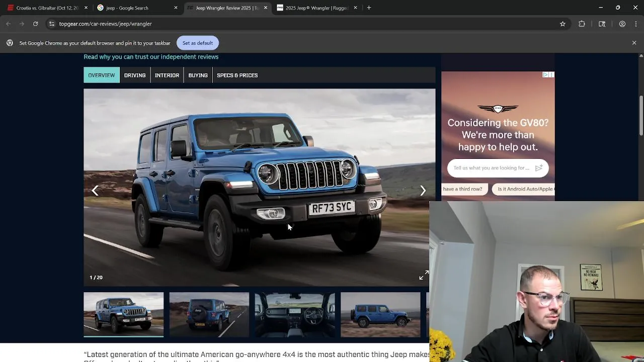Show previous gallery image arrow
The image size is (644, 362).
(x=95, y=190)
